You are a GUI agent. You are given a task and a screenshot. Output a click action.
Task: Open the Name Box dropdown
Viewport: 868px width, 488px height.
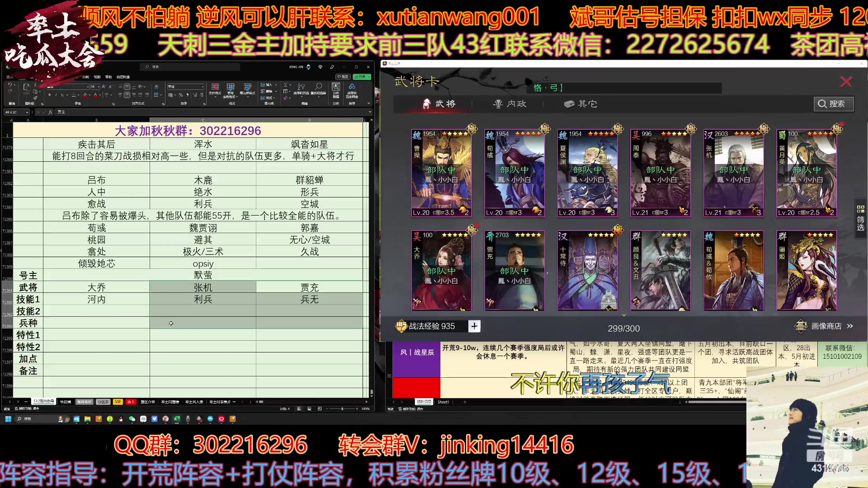click(27, 112)
